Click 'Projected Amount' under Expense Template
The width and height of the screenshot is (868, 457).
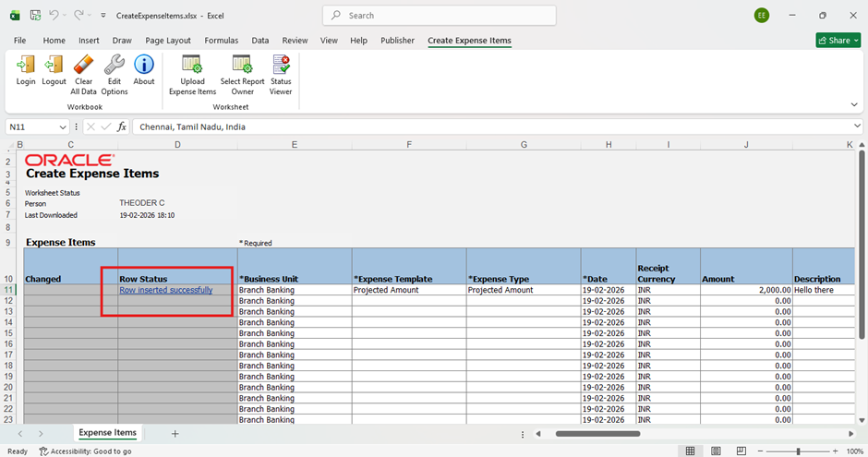pyautogui.click(x=409, y=290)
